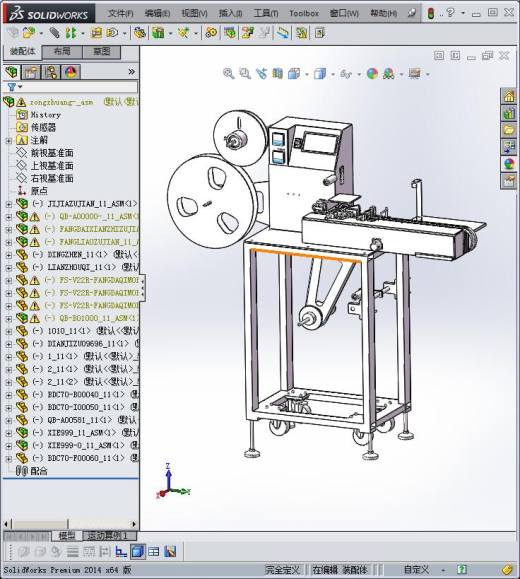This screenshot has width=520, height=579.
Task: Click the View Orientation cube icon
Action: pyautogui.click(x=294, y=74)
